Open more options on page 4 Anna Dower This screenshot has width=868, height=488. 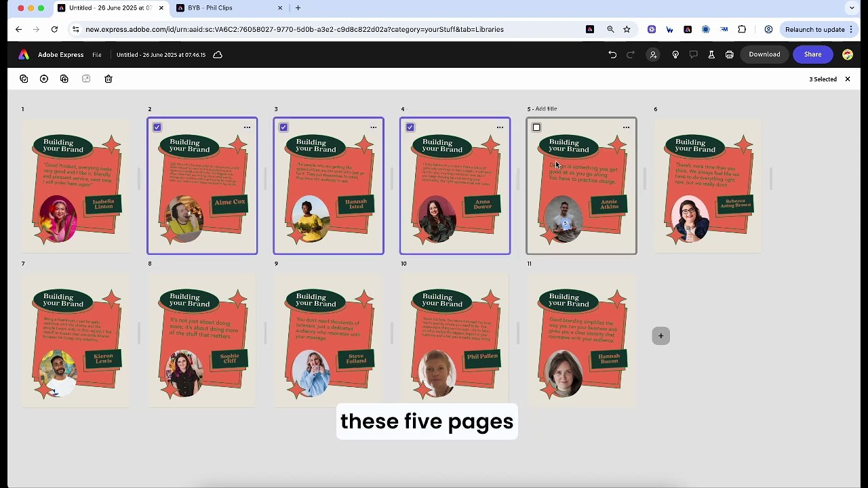pos(500,127)
